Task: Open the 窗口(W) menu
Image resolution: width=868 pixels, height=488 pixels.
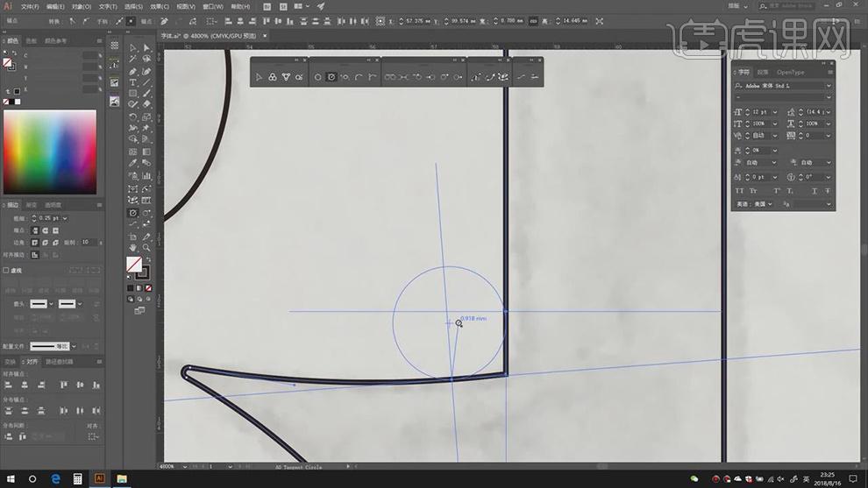Action: (212, 7)
